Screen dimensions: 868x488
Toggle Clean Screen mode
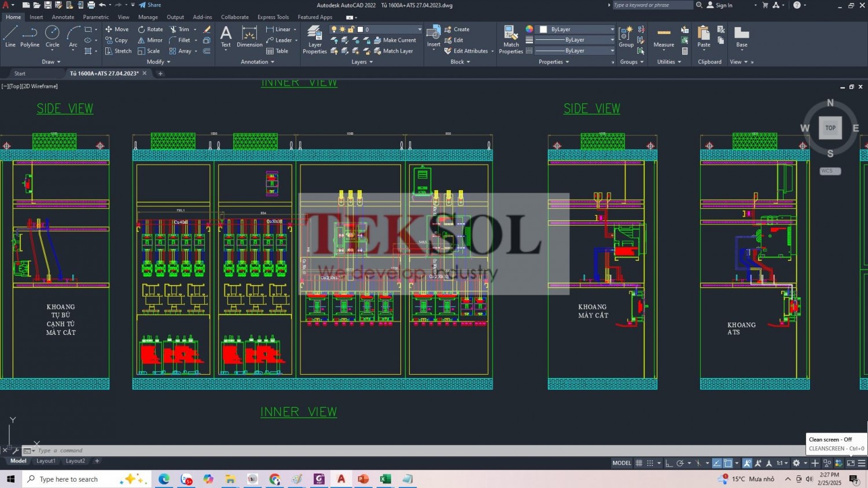[x=851, y=463]
